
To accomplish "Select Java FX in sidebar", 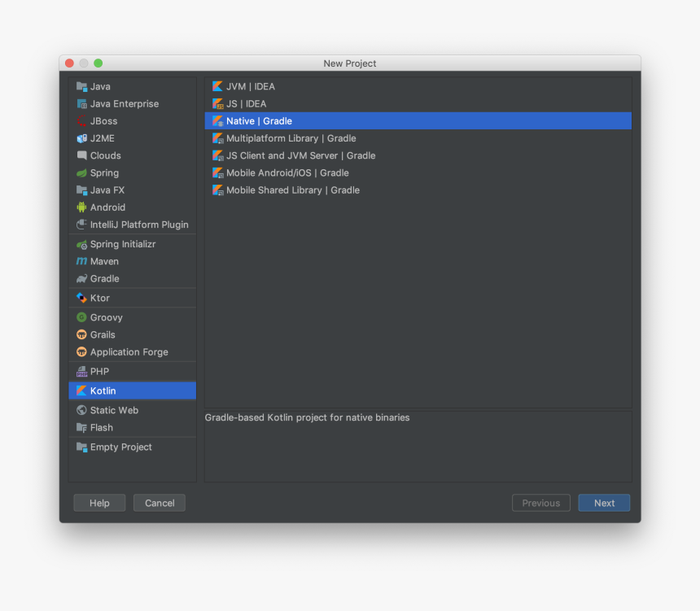I will click(x=133, y=190).
